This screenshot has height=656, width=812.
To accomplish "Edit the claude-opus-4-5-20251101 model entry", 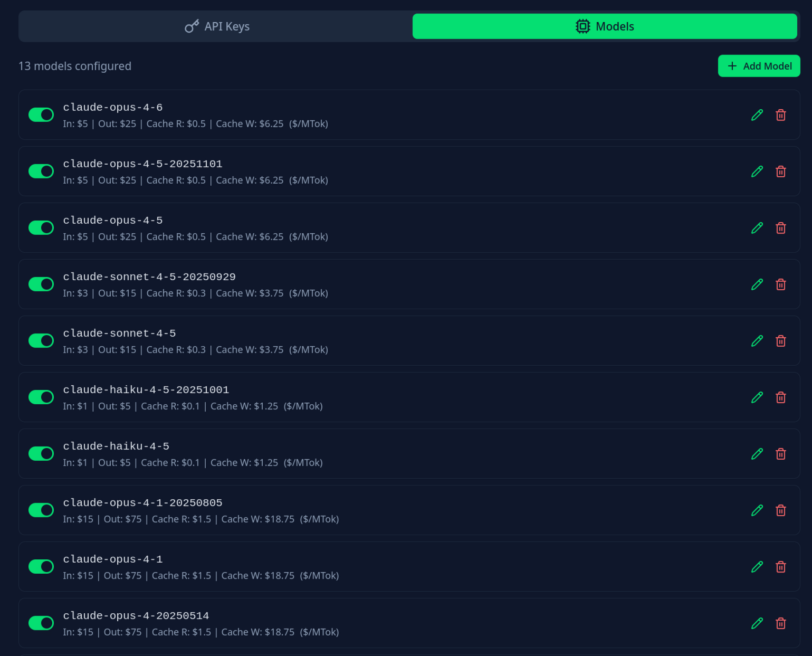I will coord(757,172).
